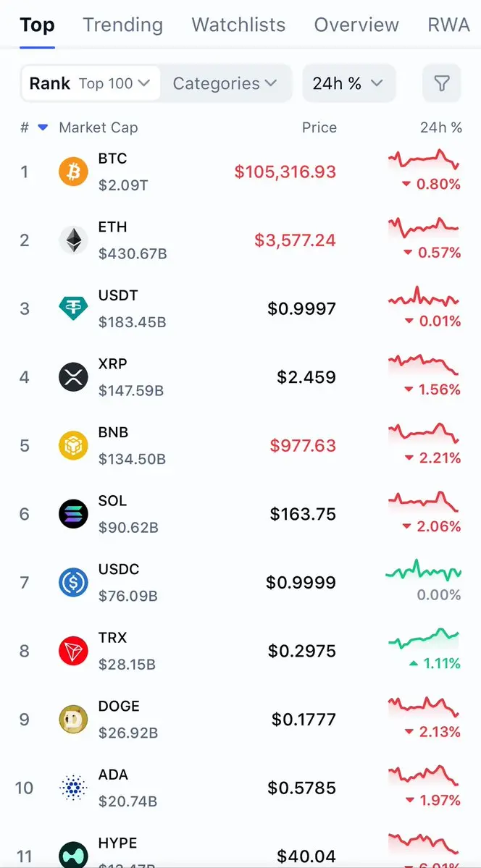Open the Categories dropdown
This screenshot has width=481, height=868.
[225, 84]
